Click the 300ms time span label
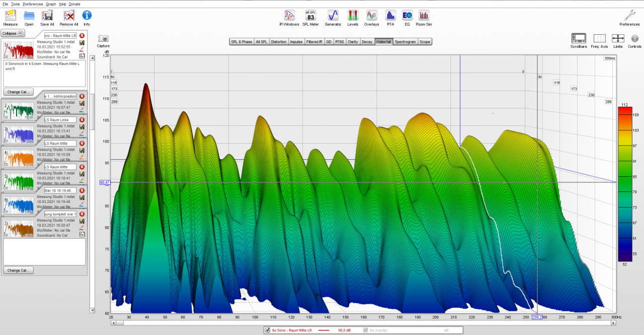This screenshot has height=335, width=644. pos(610,58)
